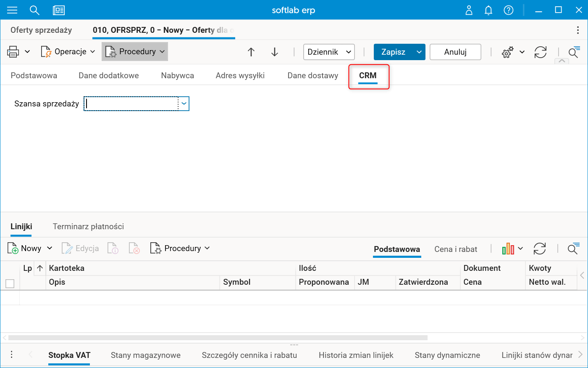This screenshot has width=588, height=368.
Task: Click the search magnifier in title bar
Action: (x=34, y=10)
